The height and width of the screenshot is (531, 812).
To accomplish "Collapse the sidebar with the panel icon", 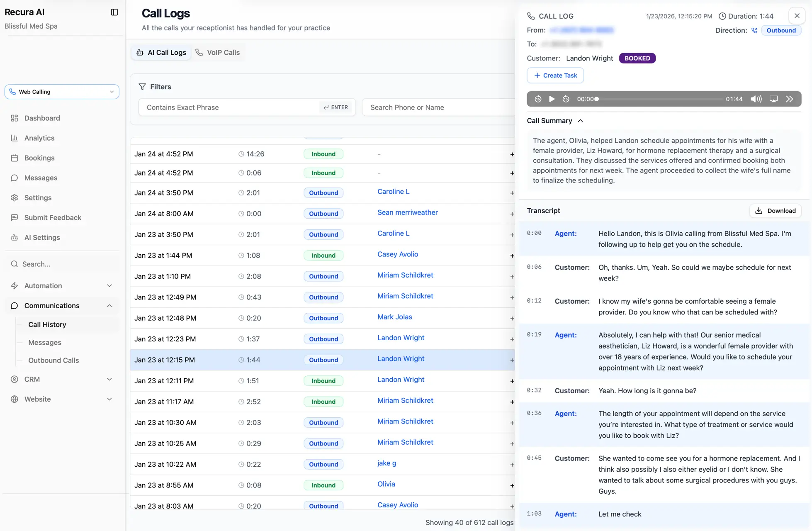I will click(114, 12).
